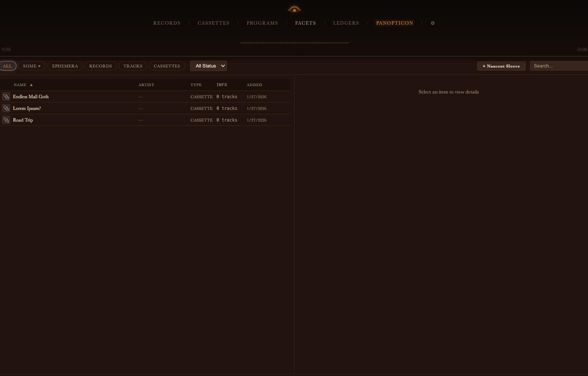Image resolution: width=588 pixels, height=376 pixels.
Task: Open settings via the gear icon
Action: (433, 23)
